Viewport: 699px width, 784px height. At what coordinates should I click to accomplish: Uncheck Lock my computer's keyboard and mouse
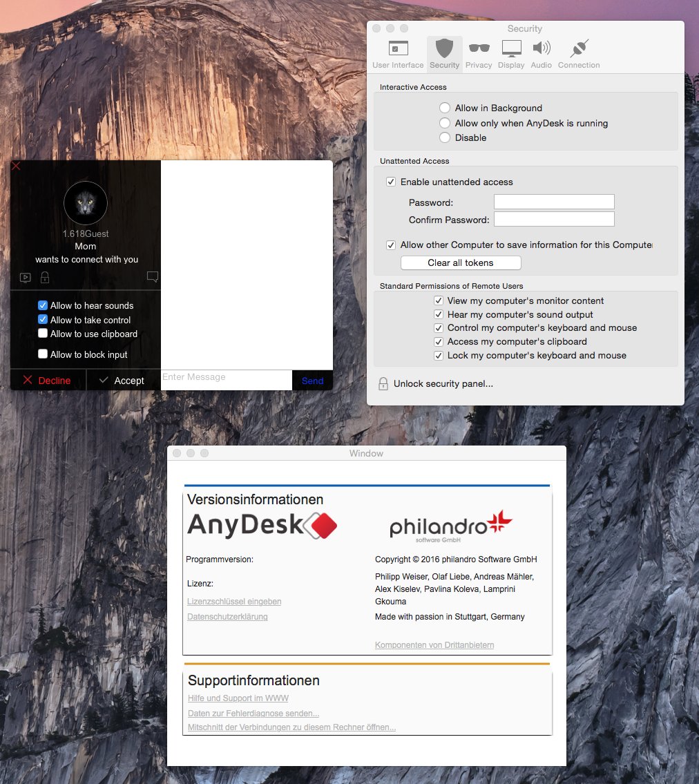pos(439,356)
